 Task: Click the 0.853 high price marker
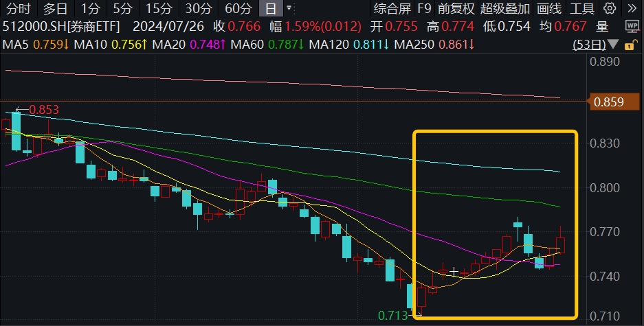pyautogui.click(x=44, y=110)
